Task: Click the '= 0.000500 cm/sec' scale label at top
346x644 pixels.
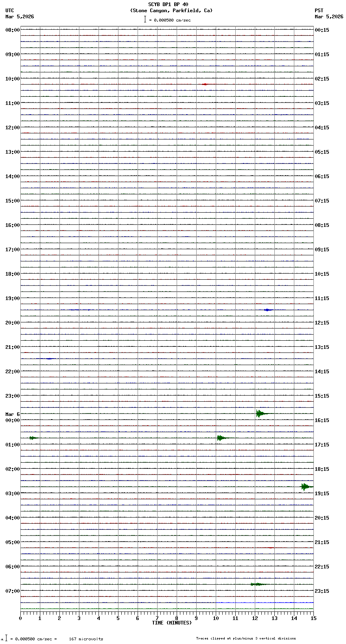Action: tap(170, 20)
